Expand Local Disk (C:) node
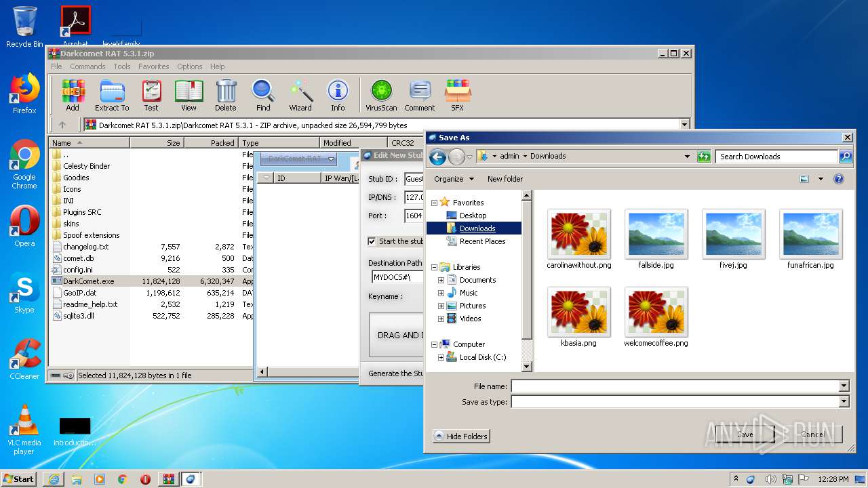The image size is (868, 488). pyautogui.click(x=441, y=357)
